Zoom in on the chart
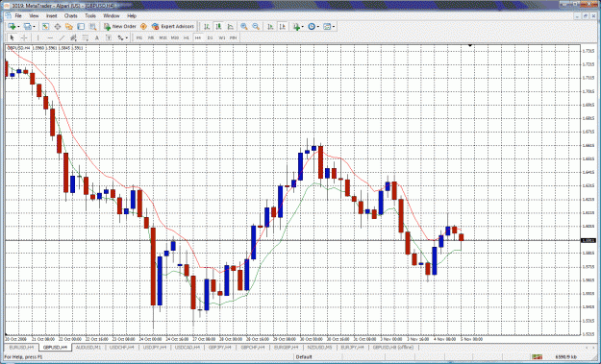This screenshot has width=601, height=364. (244, 26)
